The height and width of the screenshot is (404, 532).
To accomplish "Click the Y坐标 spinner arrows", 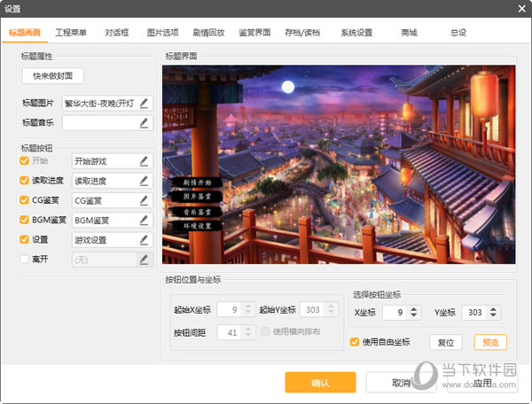I will (494, 312).
